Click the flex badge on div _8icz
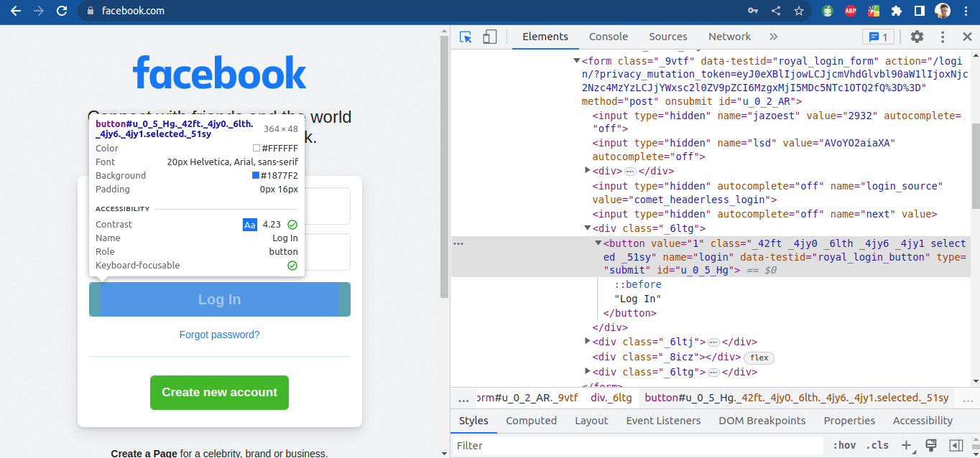 pyautogui.click(x=759, y=357)
